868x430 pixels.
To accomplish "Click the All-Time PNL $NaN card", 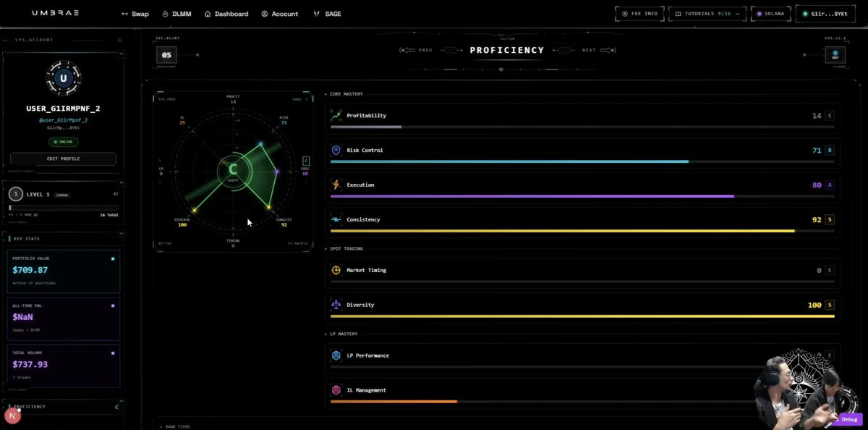I will (63, 319).
